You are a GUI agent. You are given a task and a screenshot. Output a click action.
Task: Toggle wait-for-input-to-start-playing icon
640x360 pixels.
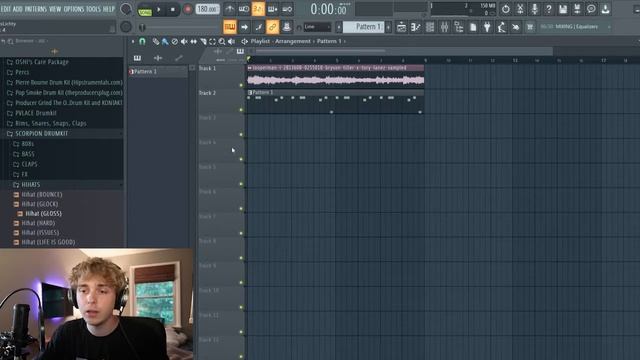coord(244,9)
